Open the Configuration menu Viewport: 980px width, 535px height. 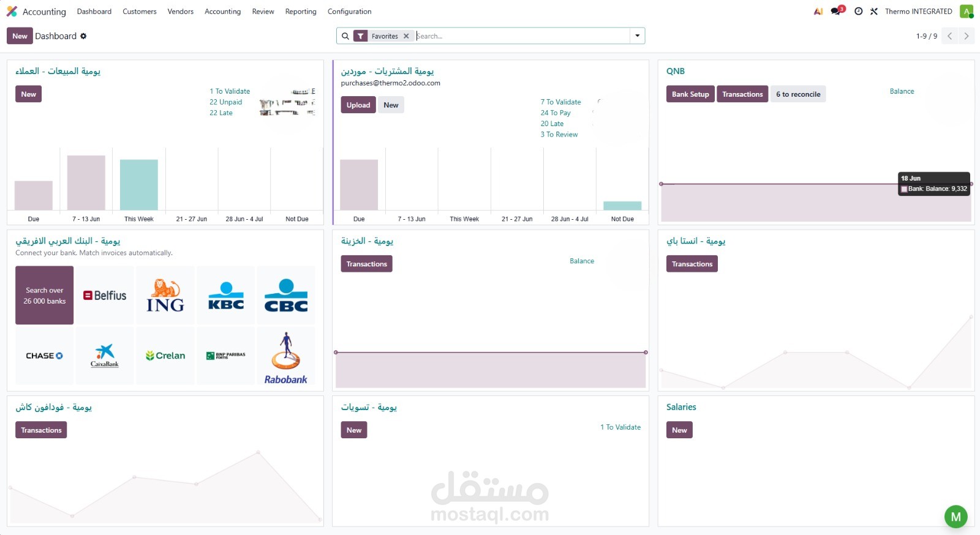[x=350, y=12]
